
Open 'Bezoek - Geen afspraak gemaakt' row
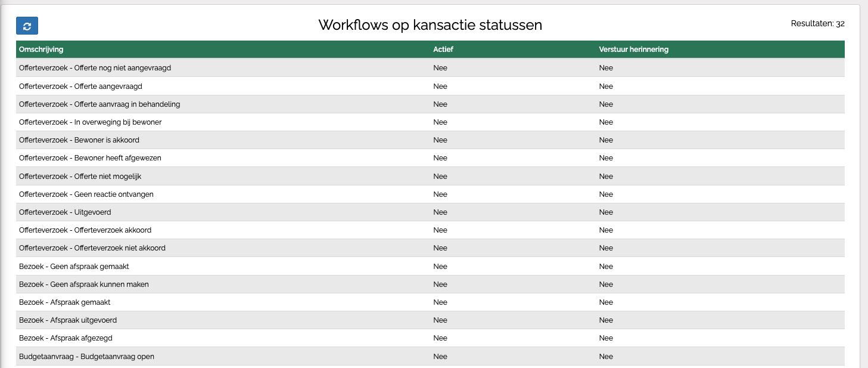[x=74, y=267]
